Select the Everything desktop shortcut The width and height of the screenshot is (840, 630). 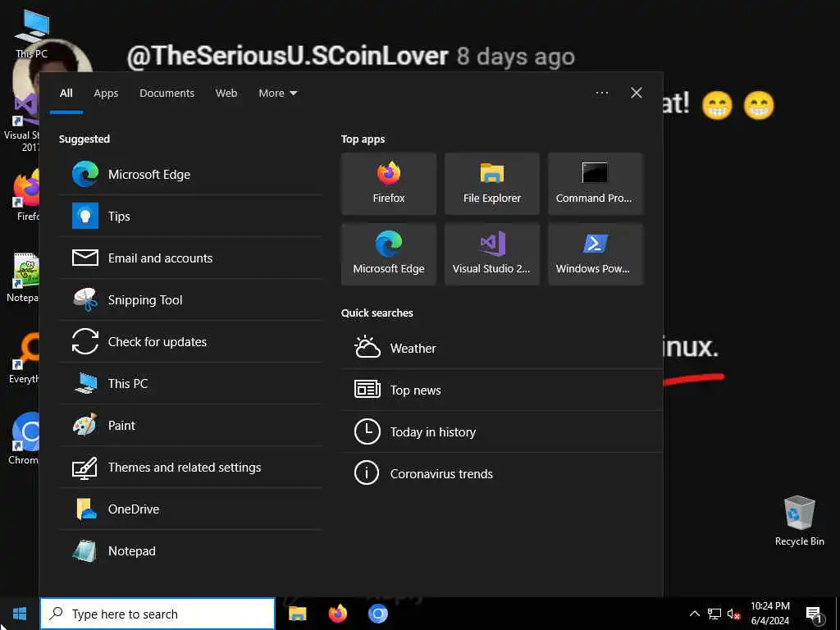coord(25,358)
